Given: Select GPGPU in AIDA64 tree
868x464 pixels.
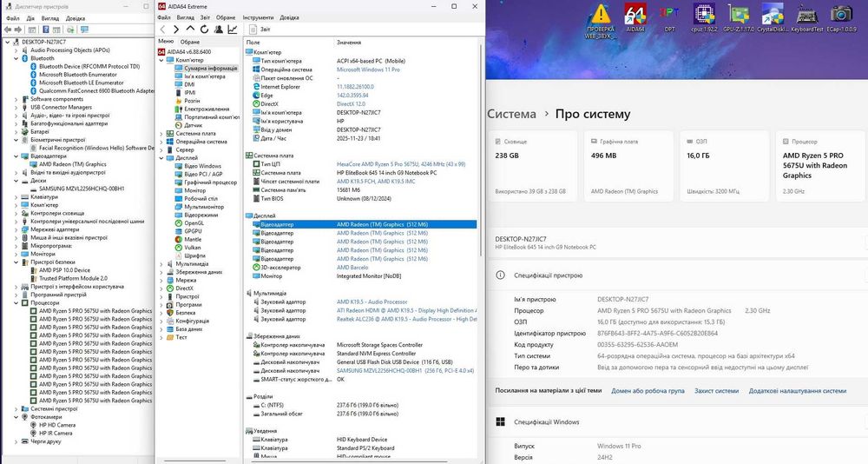Looking at the screenshot, I should click(193, 231).
